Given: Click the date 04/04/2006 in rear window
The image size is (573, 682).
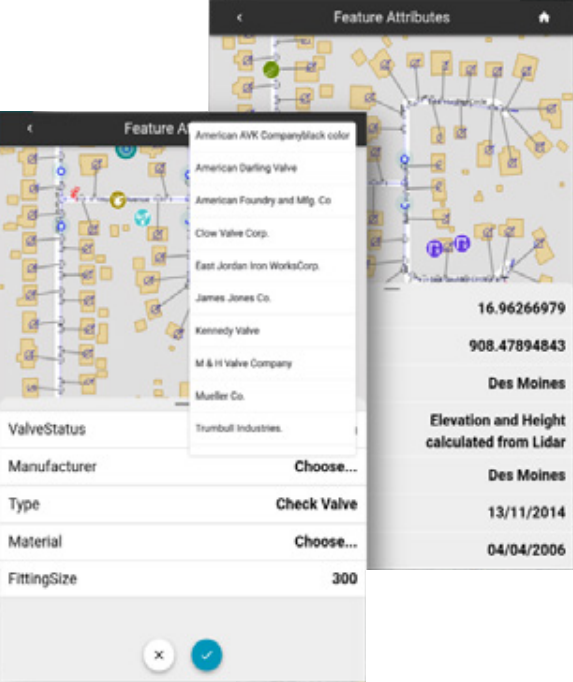Looking at the screenshot, I should 526,550.
